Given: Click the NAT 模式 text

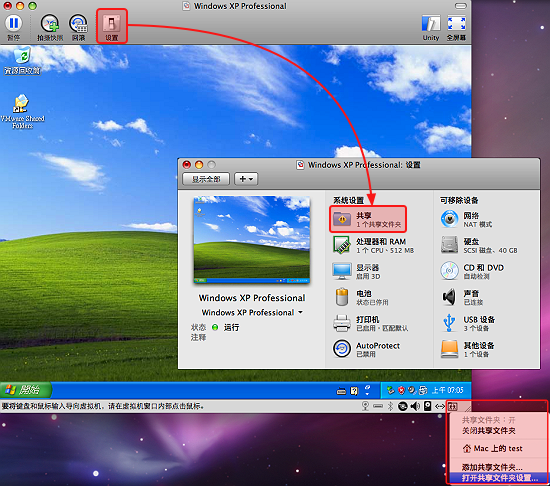Looking at the screenshot, I should [x=478, y=224].
